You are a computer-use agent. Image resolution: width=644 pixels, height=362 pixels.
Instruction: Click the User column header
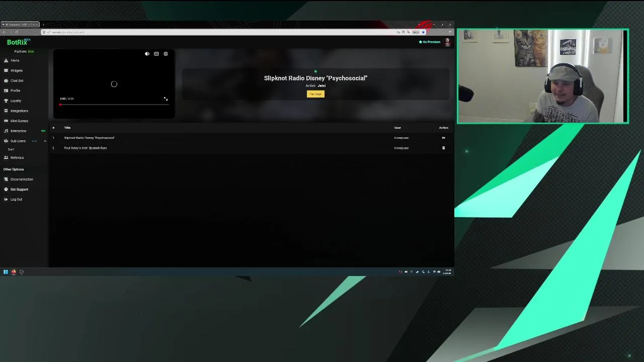click(397, 128)
